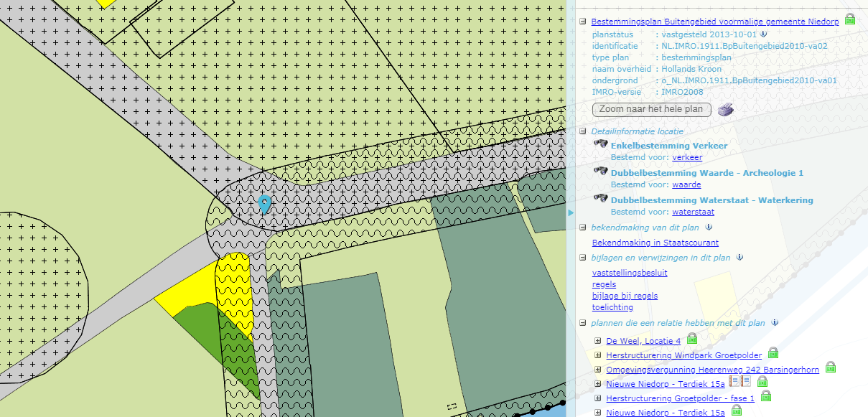Screen dimensions: 868x417
Task: Open the 'toelichting' document link
Action: [612, 307]
